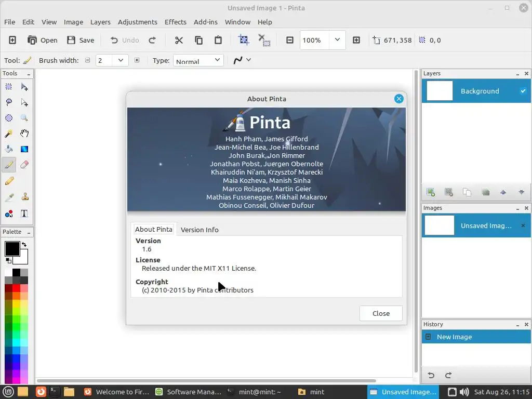Click the secondary white color swatch
The width and height of the screenshot is (532, 399).
coord(23,259)
